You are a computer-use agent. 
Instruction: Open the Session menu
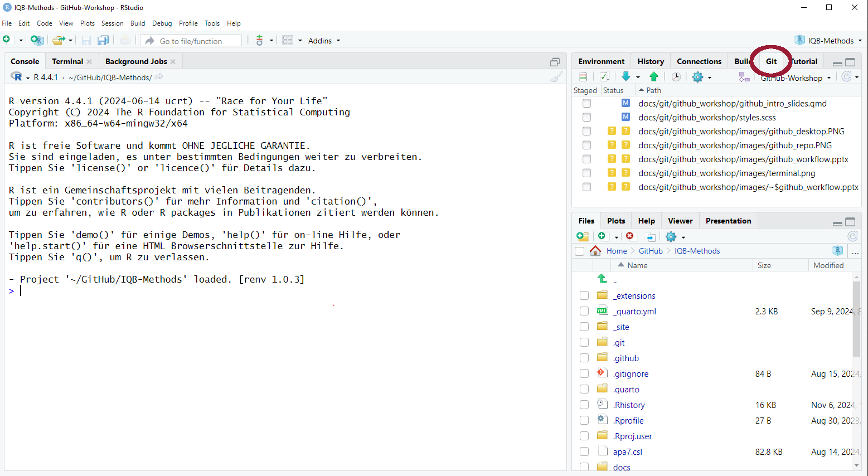[112, 23]
